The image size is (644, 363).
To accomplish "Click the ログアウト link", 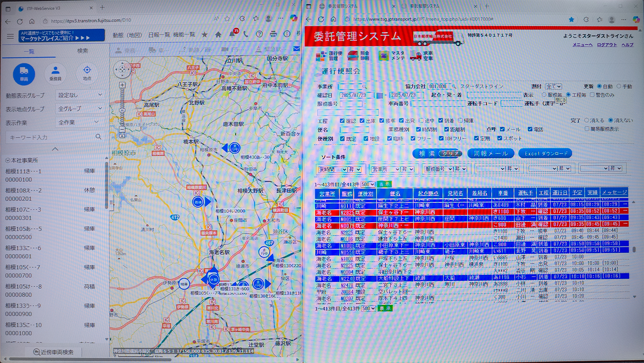I will (x=607, y=45).
